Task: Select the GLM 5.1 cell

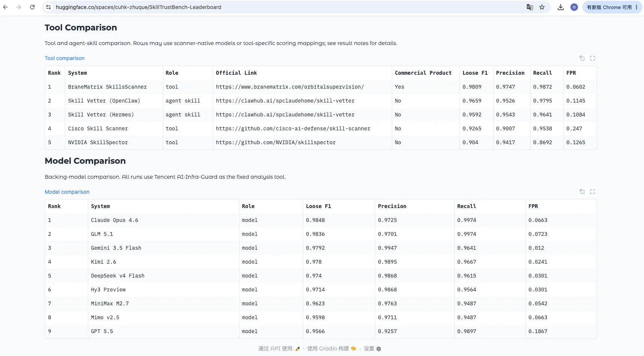Action: (164, 234)
